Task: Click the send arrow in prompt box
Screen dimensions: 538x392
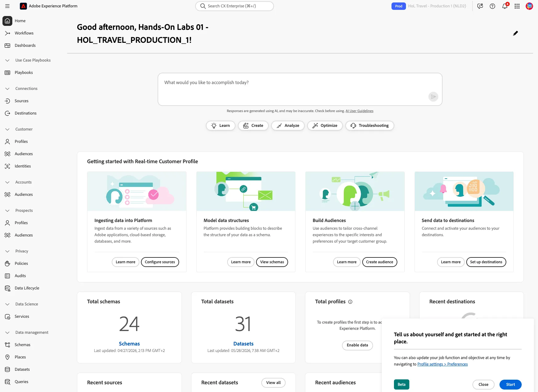Action: pyautogui.click(x=433, y=97)
